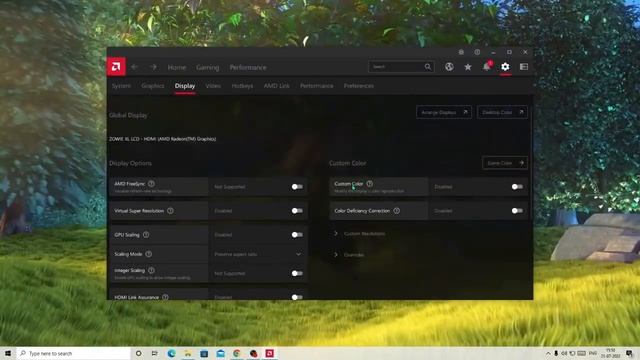Enable Custom Color toggle
Viewport: 640px width, 360px height.
[x=517, y=187]
